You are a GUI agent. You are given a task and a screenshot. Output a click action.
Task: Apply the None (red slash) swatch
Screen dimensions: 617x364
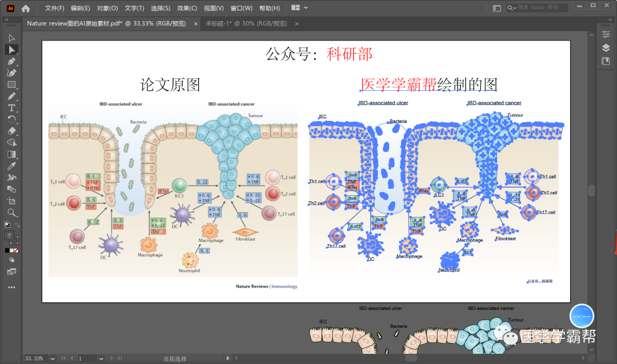[16, 250]
